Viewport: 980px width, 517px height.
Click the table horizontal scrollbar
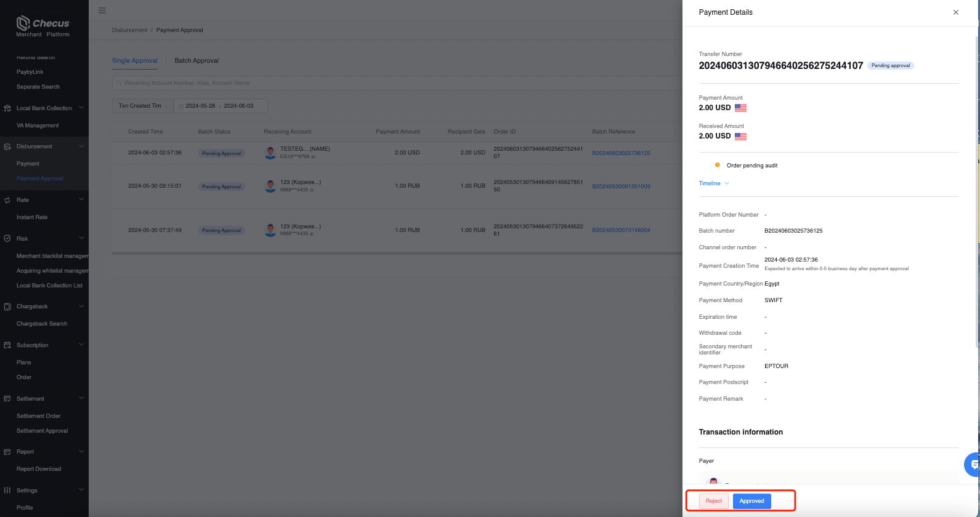[x=397, y=253]
